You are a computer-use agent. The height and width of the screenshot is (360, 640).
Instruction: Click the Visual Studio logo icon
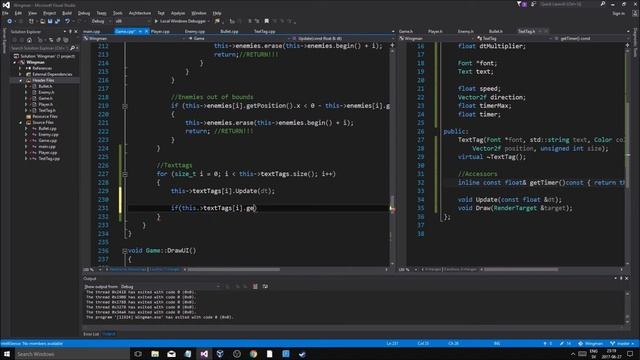[x=6, y=5]
